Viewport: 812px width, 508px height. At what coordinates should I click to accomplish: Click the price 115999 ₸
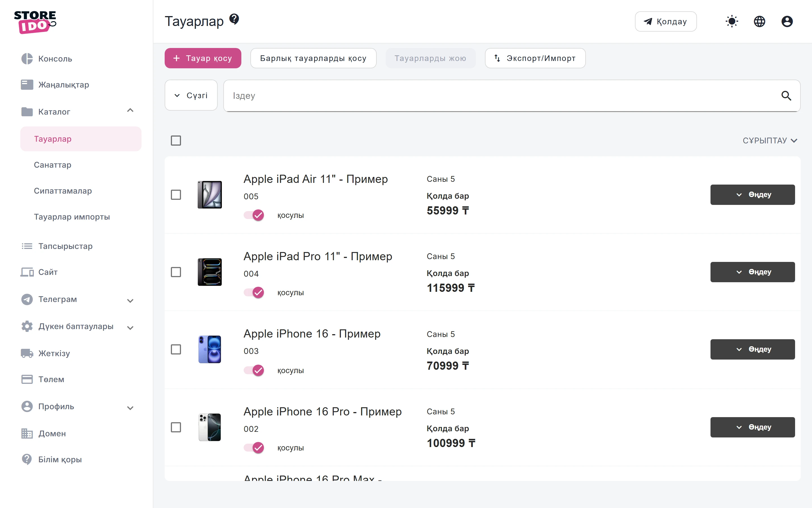tap(451, 288)
